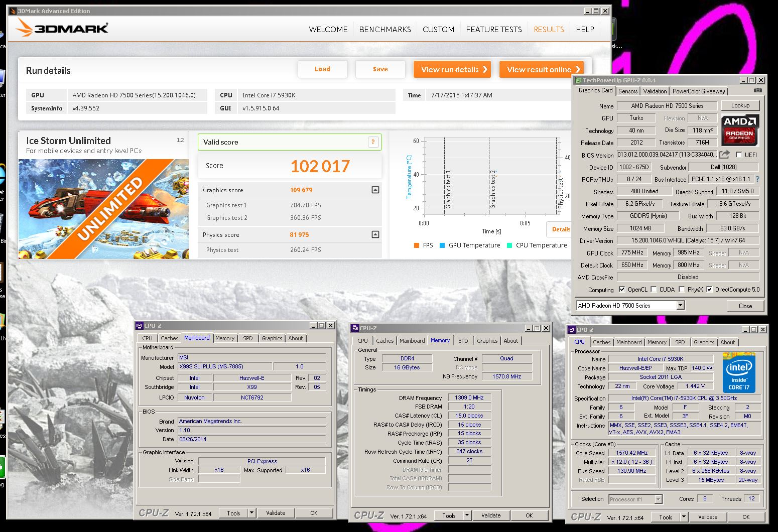Open FEATURE TESTS tab in 3DMark

494,30
